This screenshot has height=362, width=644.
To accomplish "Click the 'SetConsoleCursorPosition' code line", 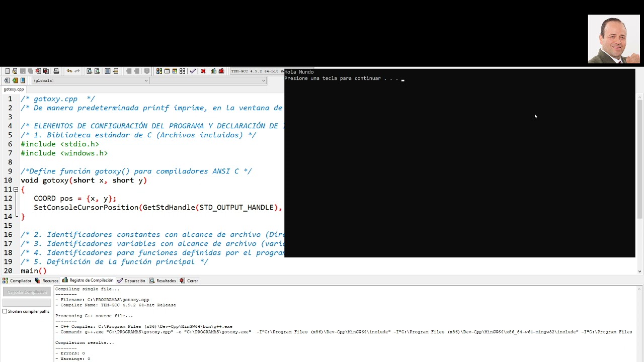I will click(157, 208).
